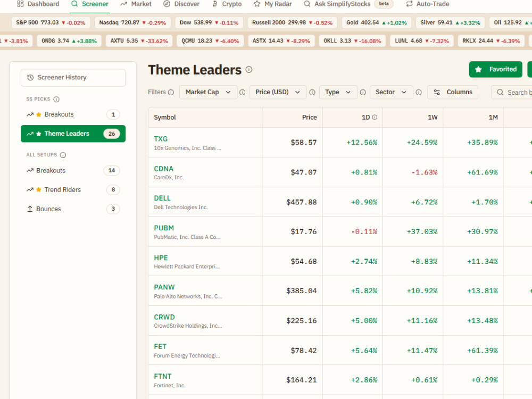Open the Auto-Trade tab
This screenshot has width=532, height=399.
[x=428, y=4]
